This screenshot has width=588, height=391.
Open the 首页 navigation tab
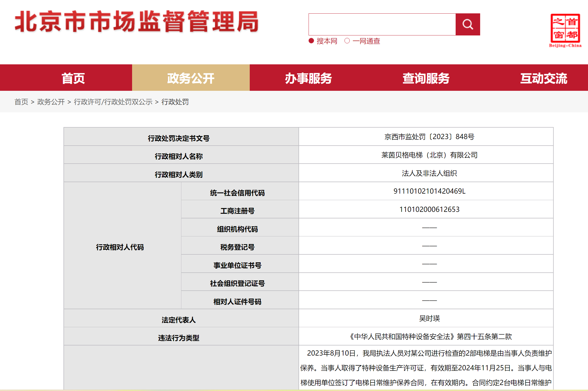pos(73,78)
